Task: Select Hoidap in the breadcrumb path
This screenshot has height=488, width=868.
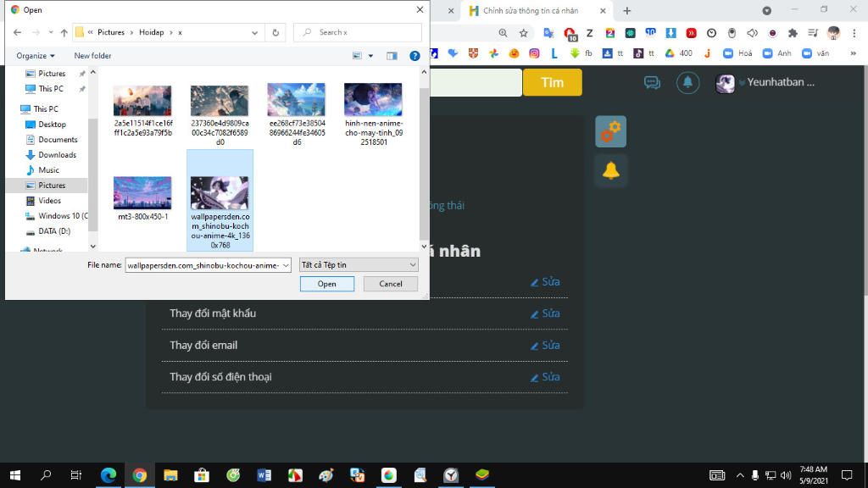Action: pyautogui.click(x=152, y=33)
